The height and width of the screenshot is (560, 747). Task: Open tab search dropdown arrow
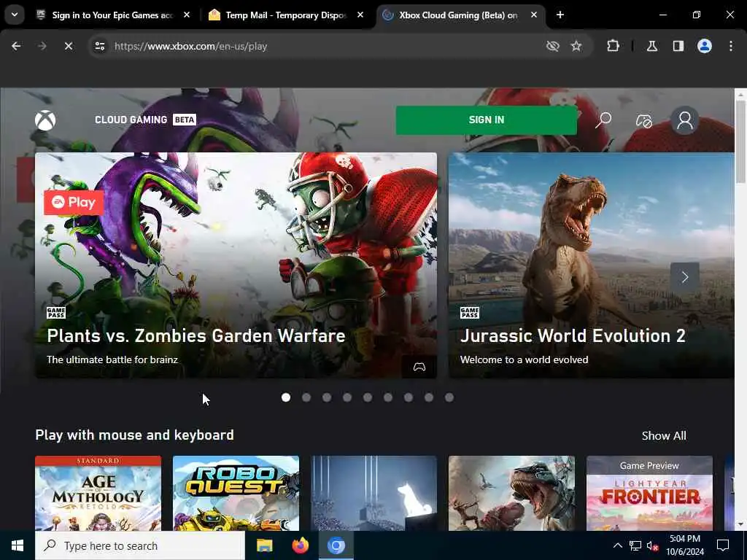(15, 15)
